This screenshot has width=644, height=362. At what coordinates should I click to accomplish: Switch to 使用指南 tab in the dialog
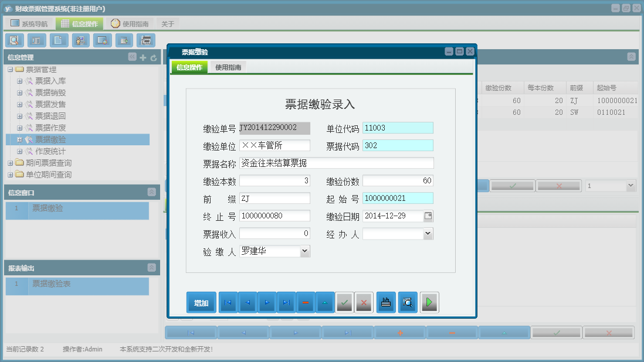pyautogui.click(x=228, y=67)
